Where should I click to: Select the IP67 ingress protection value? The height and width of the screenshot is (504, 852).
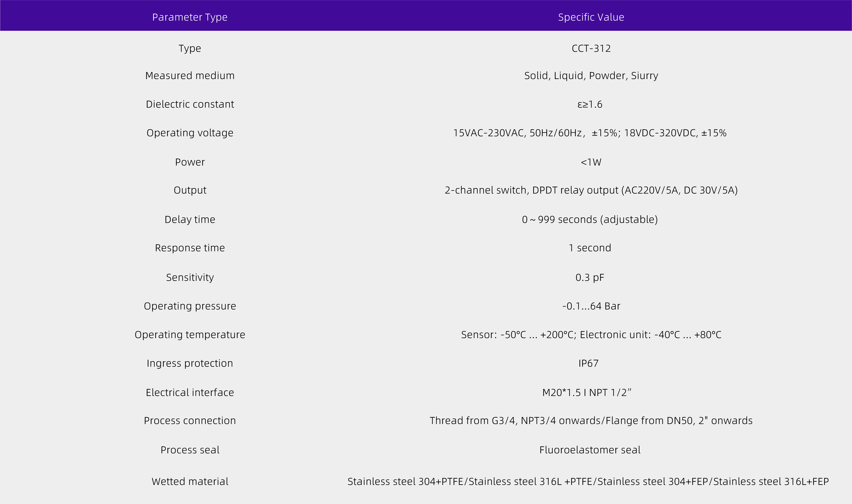point(588,363)
